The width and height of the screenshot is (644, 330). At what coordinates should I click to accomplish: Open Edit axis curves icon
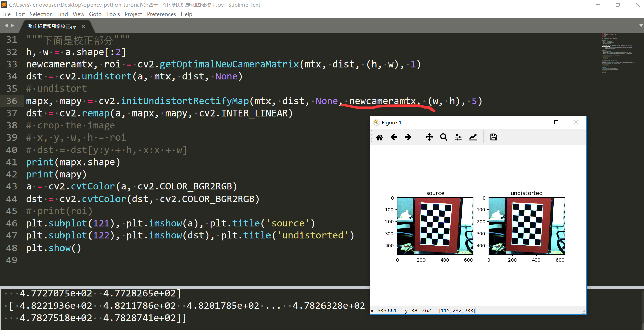point(473,137)
